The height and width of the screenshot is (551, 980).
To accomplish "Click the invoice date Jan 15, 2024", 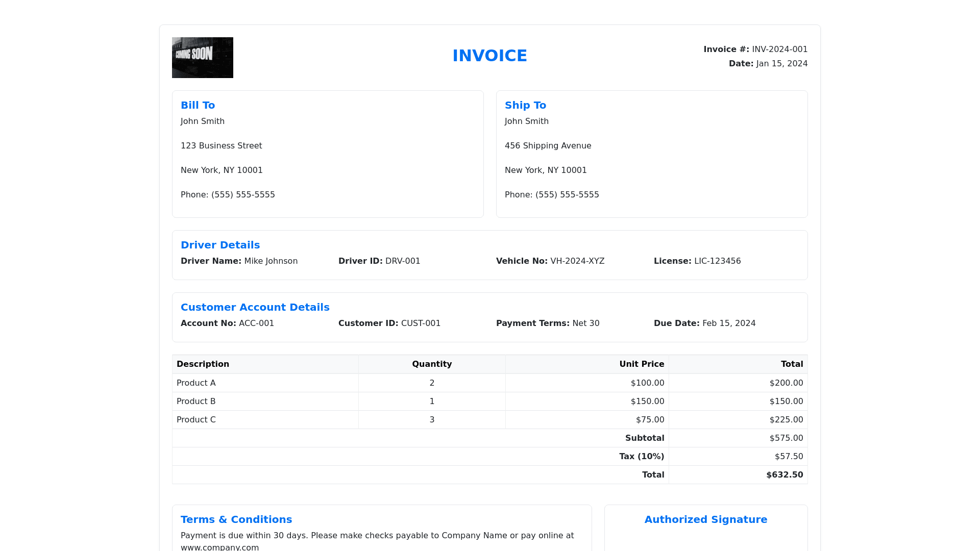I will (781, 64).
